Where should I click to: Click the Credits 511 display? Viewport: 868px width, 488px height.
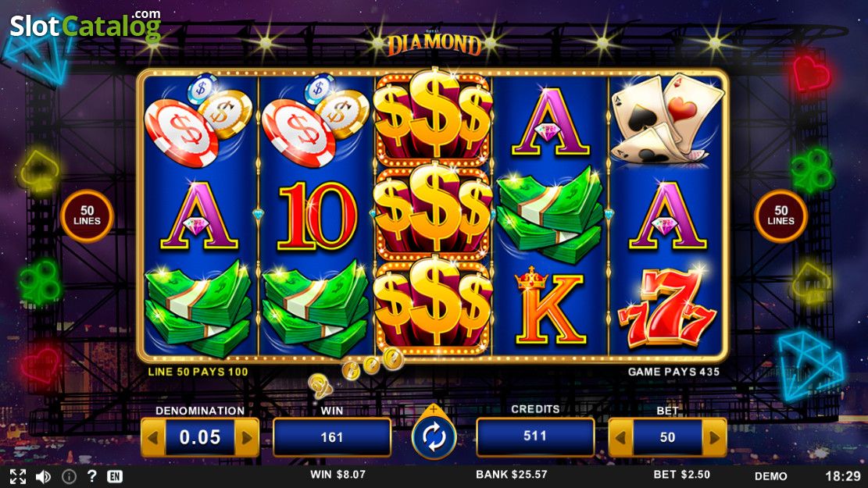coord(534,436)
